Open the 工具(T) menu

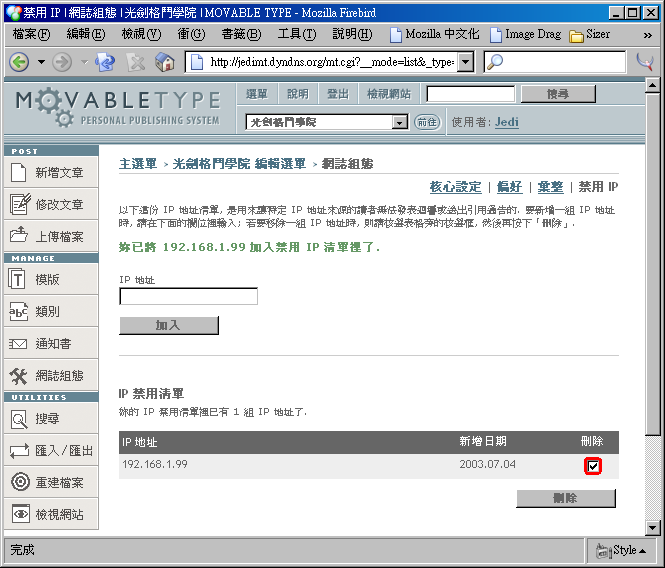tap(297, 34)
